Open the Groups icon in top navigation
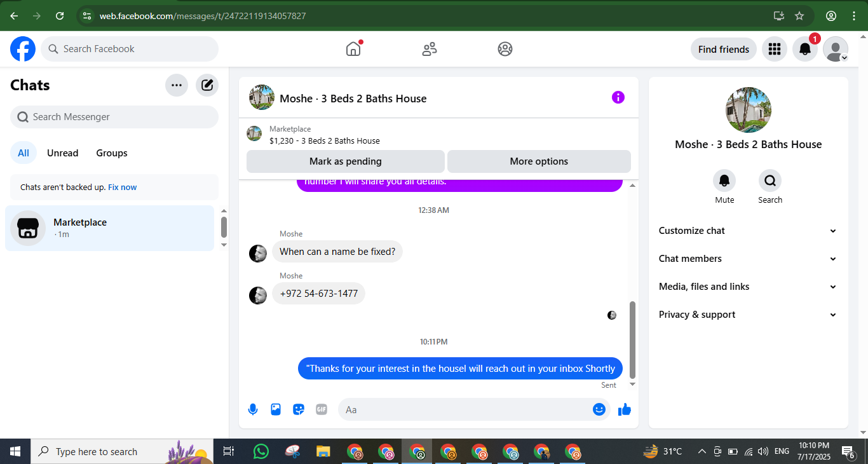Screen dimensions: 868x464 tap(505, 49)
